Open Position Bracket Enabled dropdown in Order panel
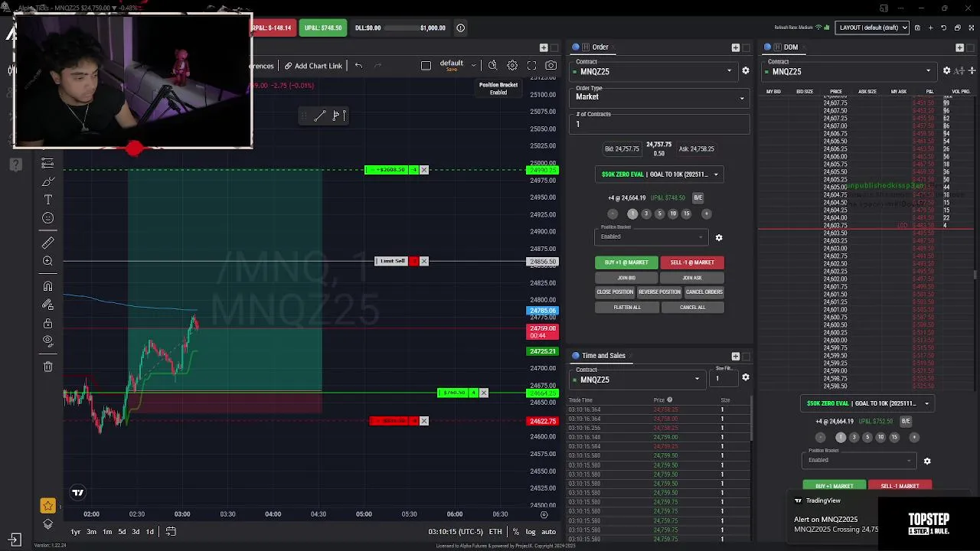 (x=650, y=236)
